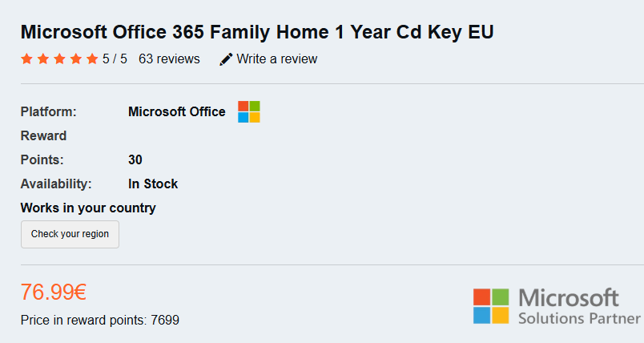Click the third orange rating star
Image resolution: width=644 pixels, height=343 pixels.
tap(59, 59)
